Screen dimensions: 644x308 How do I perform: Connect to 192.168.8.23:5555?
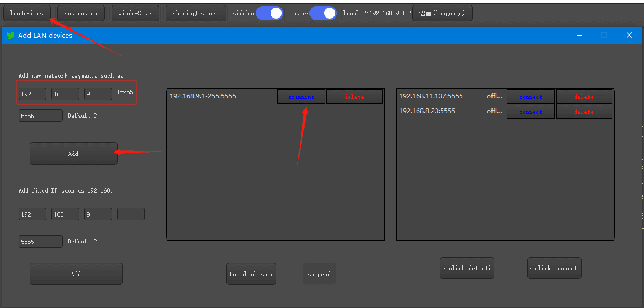[531, 112]
